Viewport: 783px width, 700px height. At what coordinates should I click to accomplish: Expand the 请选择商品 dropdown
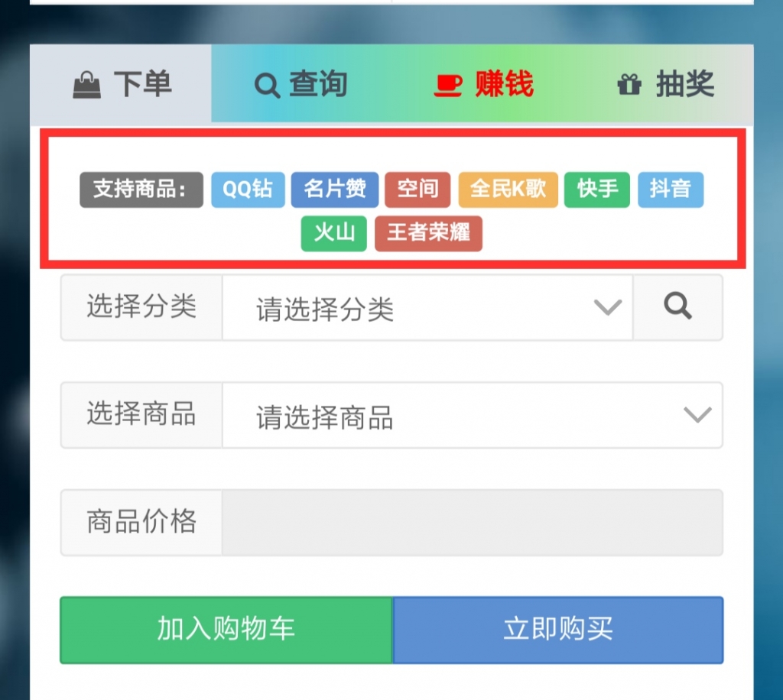473,415
